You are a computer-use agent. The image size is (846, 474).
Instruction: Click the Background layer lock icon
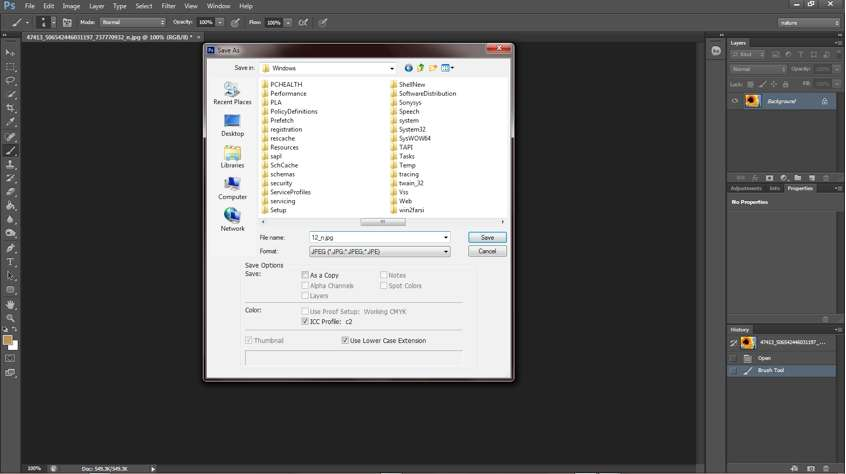824,101
